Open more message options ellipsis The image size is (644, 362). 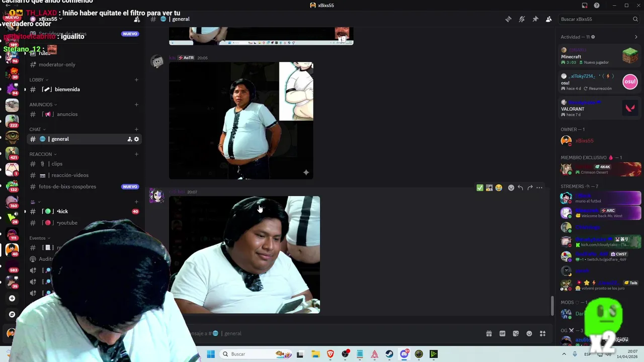click(539, 188)
